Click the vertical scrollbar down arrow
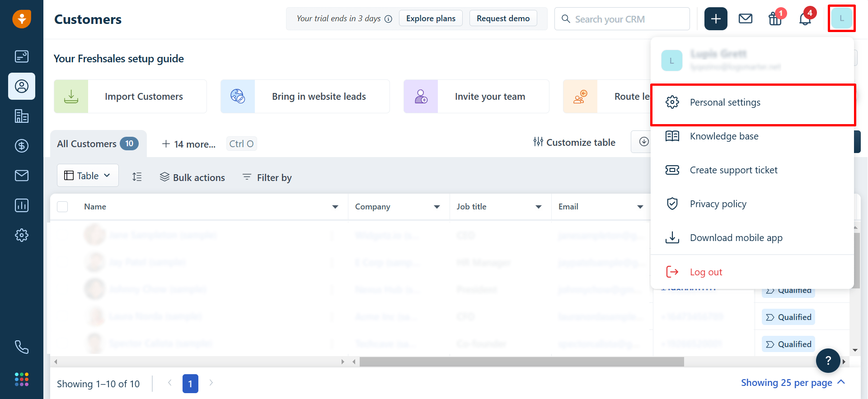This screenshot has width=868, height=399. 855,350
